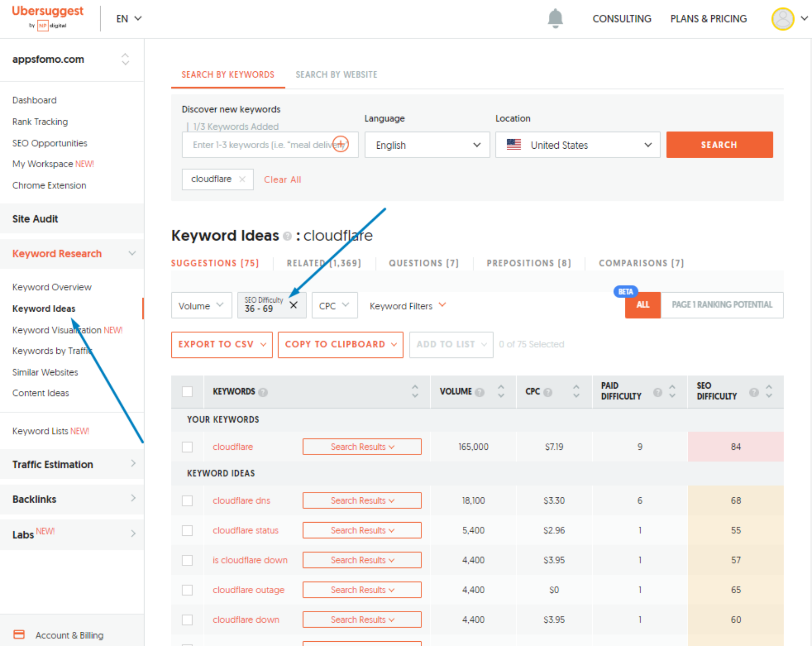Sort table by KEYWORDS column arrows

point(415,391)
